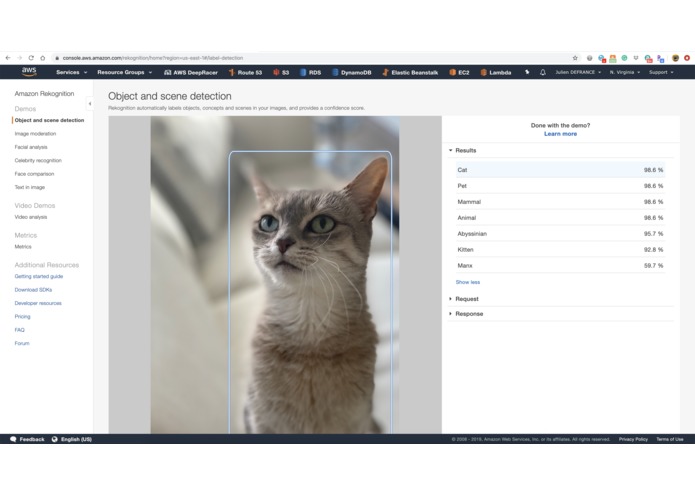The height and width of the screenshot is (494, 695).
Task: Select the Animal result row
Action: 560,218
